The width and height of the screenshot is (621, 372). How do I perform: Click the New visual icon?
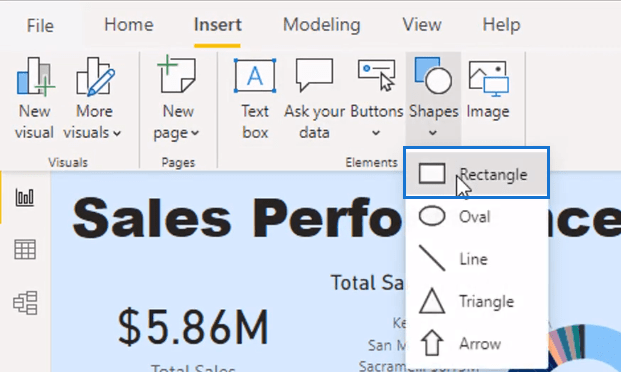[x=35, y=76]
